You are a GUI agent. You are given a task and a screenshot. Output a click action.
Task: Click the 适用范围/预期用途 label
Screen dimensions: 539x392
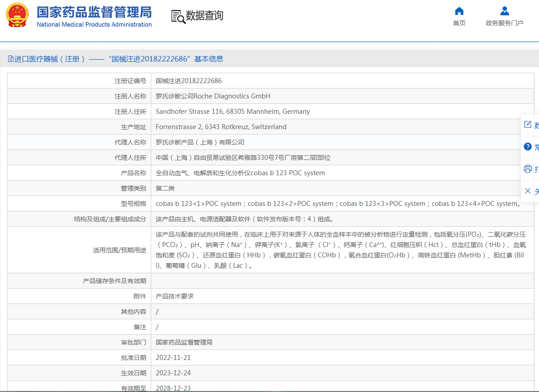click(x=120, y=250)
